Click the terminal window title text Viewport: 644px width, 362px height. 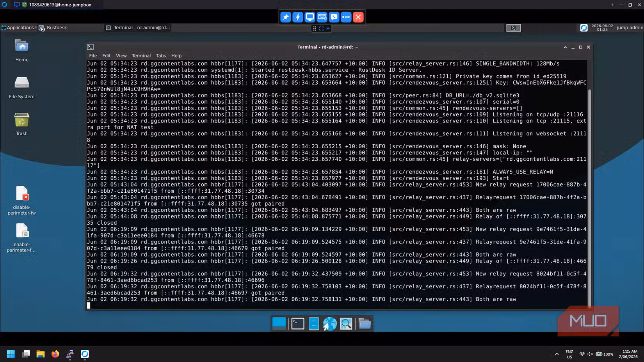click(x=327, y=47)
